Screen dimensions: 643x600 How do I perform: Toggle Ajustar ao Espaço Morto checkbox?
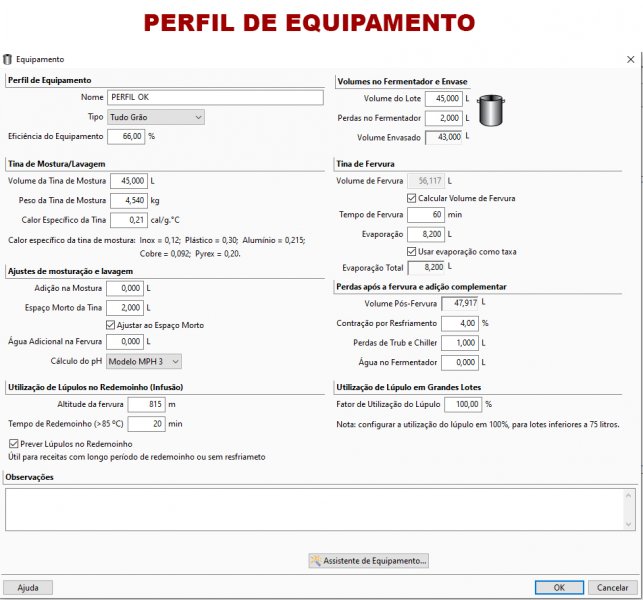click(110, 325)
